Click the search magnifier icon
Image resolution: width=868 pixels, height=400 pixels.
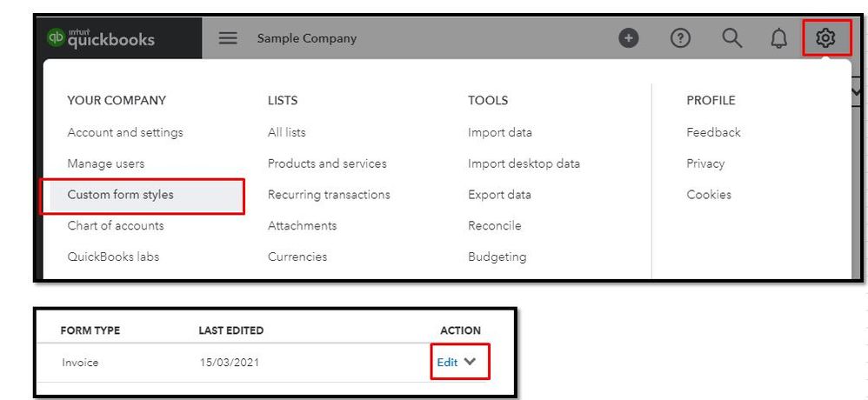pyautogui.click(x=733, y=38)
